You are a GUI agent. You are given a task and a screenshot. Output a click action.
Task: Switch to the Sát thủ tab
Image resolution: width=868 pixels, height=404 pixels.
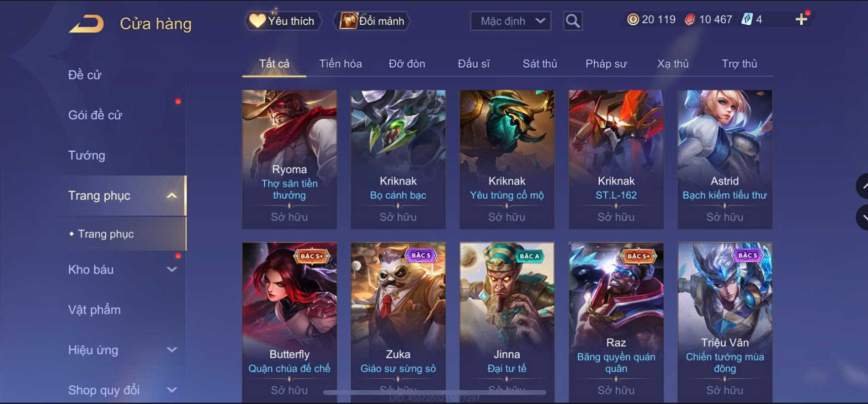point(540,64)
